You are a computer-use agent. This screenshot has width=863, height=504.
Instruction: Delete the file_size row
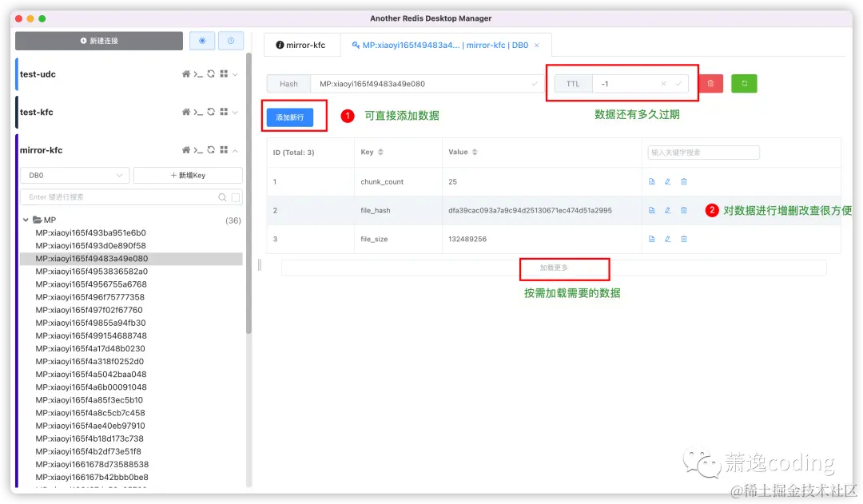coord(683,239)
